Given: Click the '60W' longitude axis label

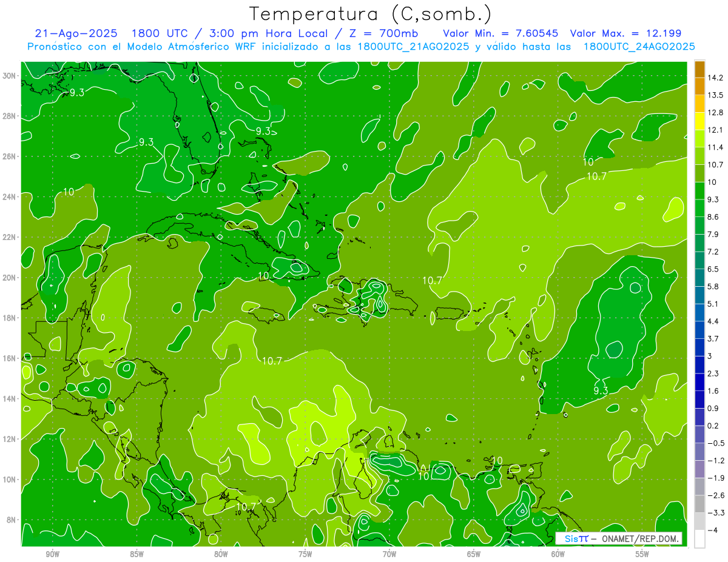Looking at the screenshot, I should (558, 554).
